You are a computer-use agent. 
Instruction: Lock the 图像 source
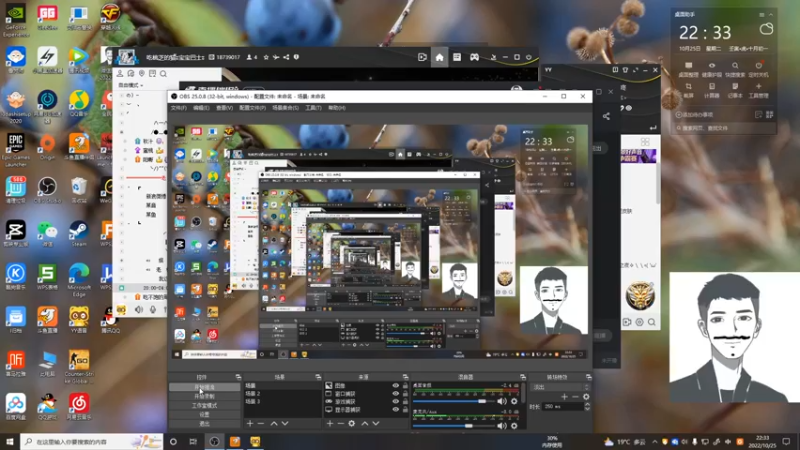(x=405, y=386)
